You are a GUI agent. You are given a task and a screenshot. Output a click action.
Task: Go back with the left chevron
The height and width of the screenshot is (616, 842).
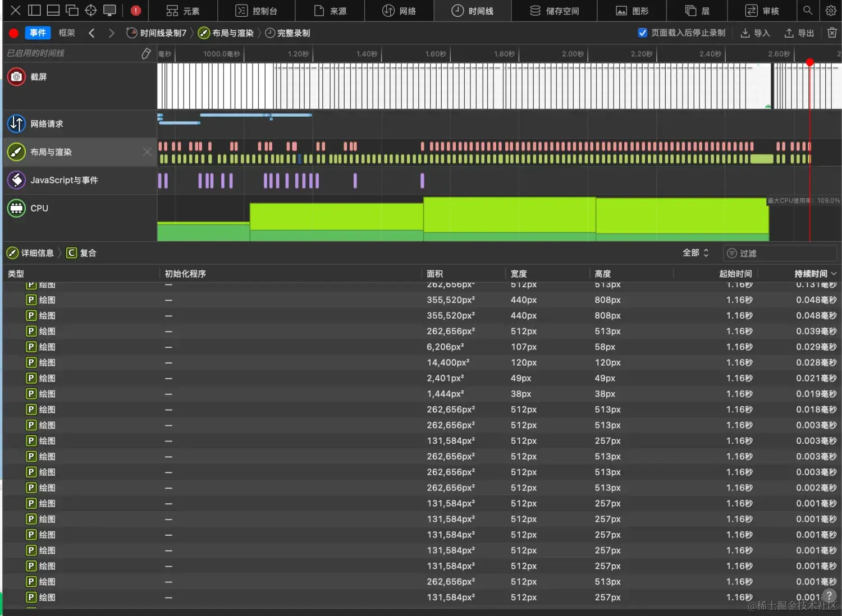(x=91, y=33)
